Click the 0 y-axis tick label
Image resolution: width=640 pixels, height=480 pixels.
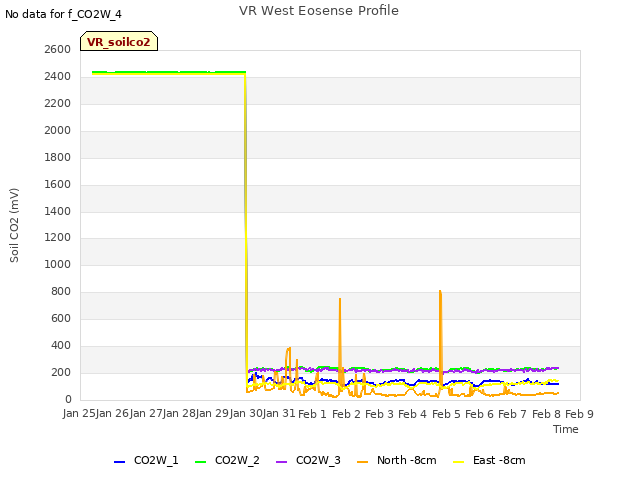click(x=68, y=399)
